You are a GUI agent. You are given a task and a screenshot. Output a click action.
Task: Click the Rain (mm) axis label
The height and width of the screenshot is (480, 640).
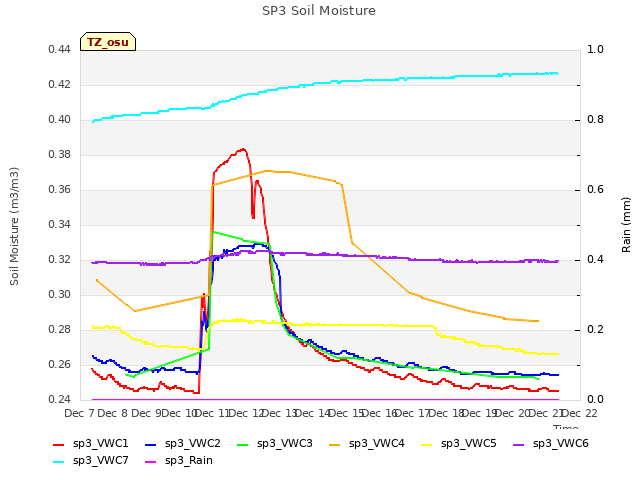626,225
